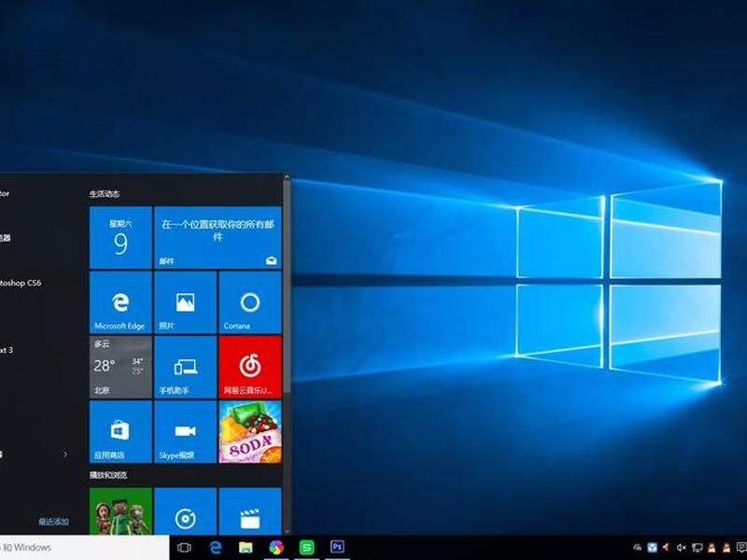
Task: Open the green Minecraft characters tile
Action: pyautogui.click(x=120, y=511)
